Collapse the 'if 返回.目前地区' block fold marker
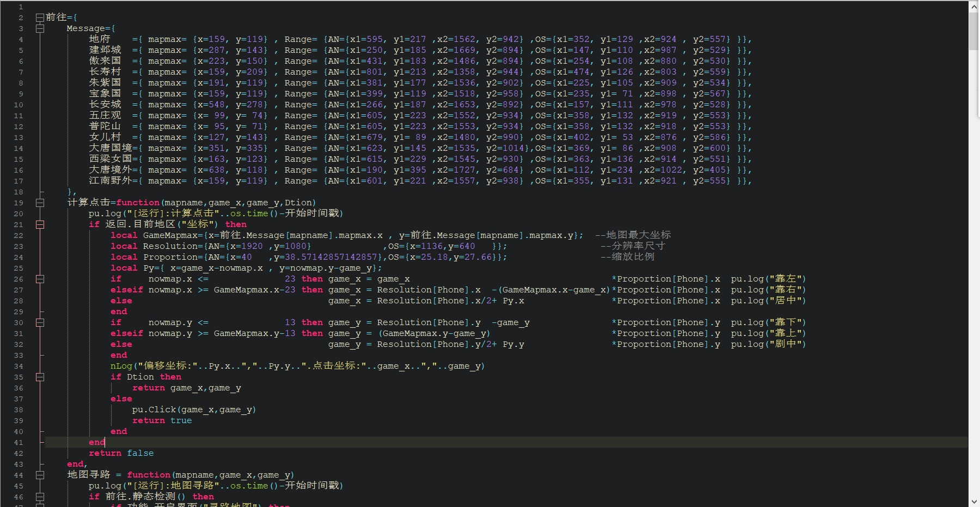Screen dimensions: 980x507 [x=40, y=224]
